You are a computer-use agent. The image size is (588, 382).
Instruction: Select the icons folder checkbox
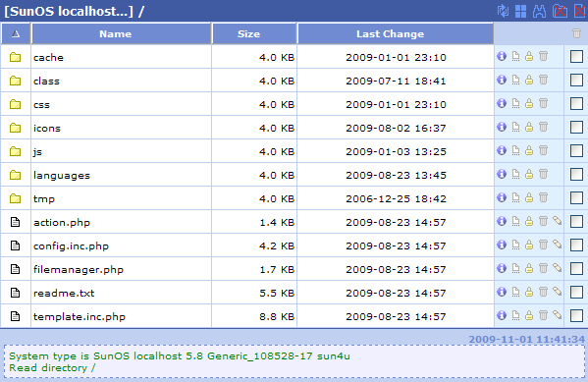tap(576, 128)
